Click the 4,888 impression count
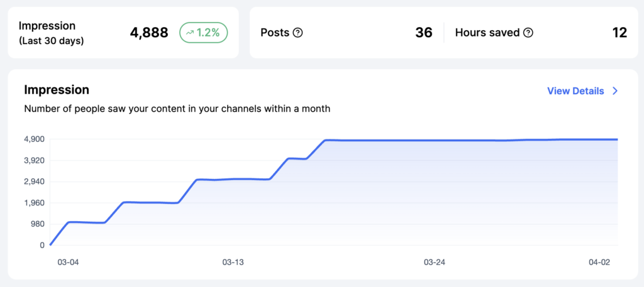 (x=149, y=33)
